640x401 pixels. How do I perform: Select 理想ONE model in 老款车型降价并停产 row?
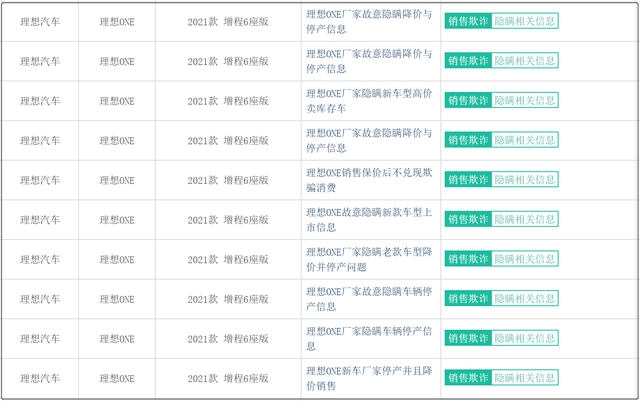tap(117, 259)
